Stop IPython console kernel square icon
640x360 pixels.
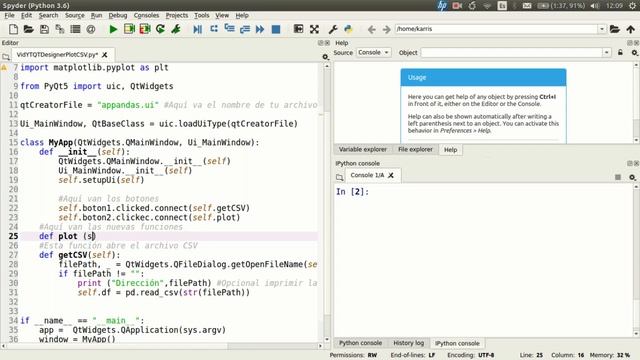point(618,177)
